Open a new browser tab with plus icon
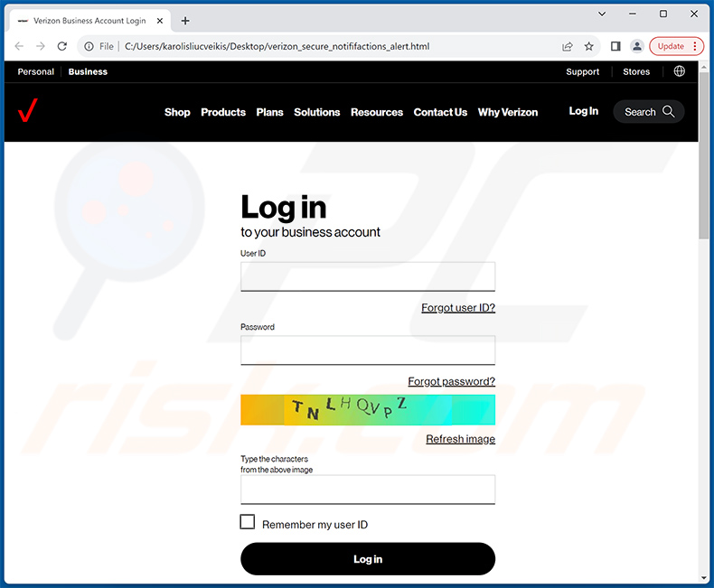This screenshot has width=714, height=588. pos(185,21)
